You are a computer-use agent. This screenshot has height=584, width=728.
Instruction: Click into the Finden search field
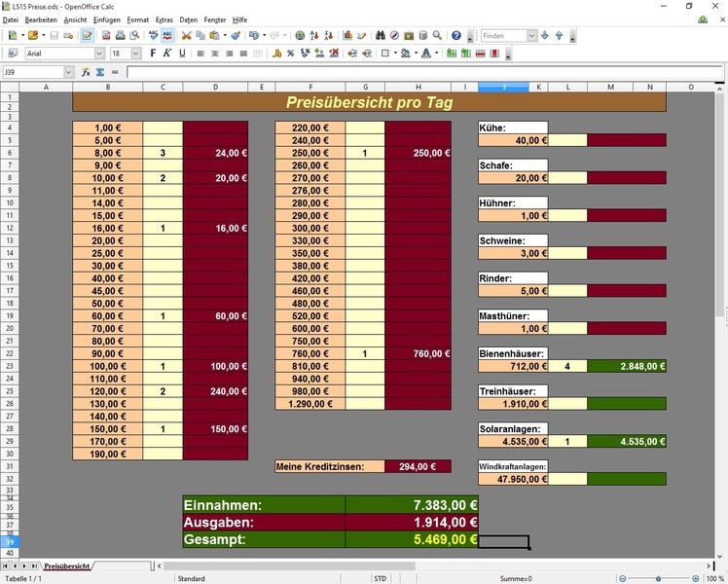tap(503, 36)
